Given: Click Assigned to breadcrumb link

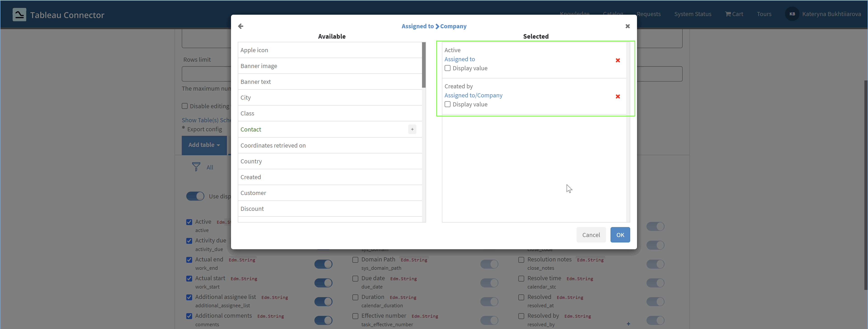Looking at the screenshot, I should tap(417, 26).
